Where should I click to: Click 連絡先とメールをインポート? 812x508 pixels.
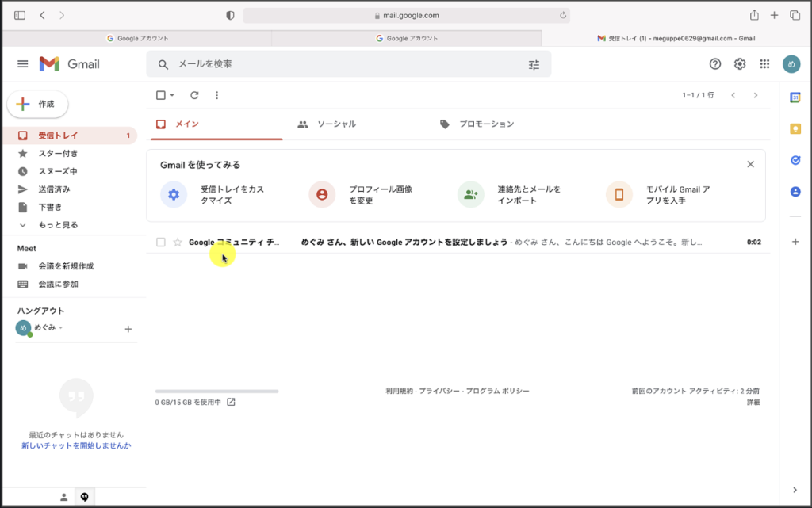click(511, 195)
